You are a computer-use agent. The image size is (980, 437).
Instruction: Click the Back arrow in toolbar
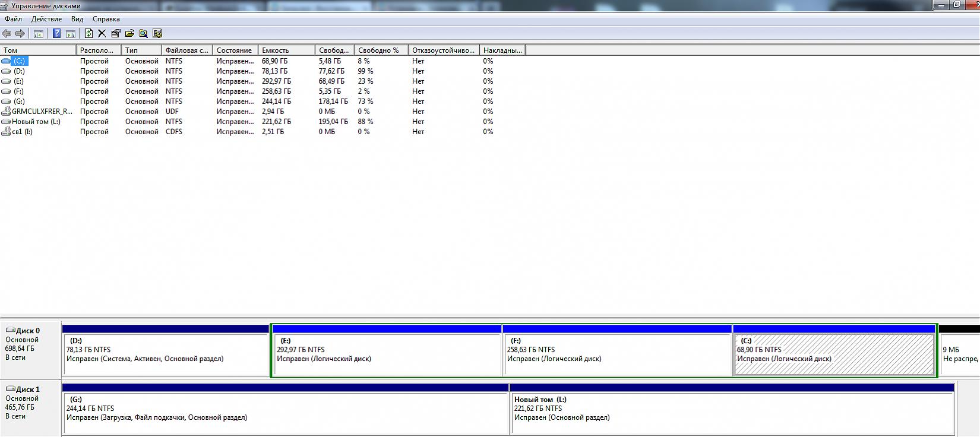pyautogui.click(x=7, y=34)
